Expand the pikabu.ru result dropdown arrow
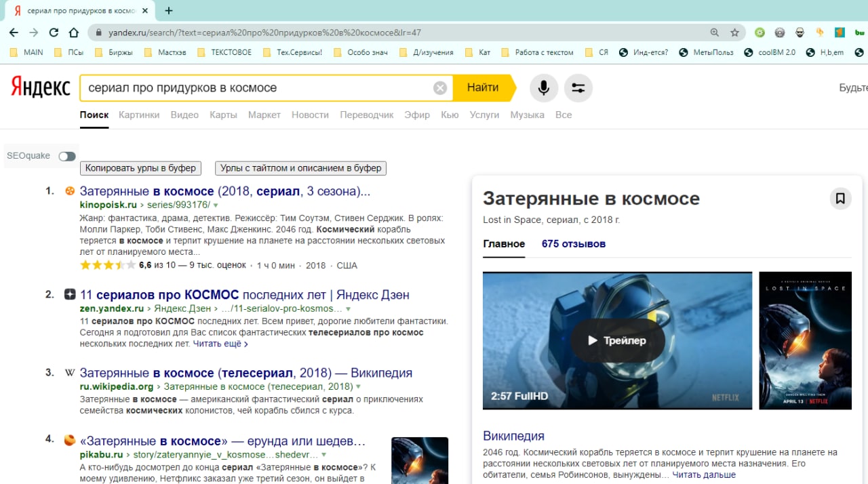The width and height of the screenshot is (868, 484). click(323, 455)
